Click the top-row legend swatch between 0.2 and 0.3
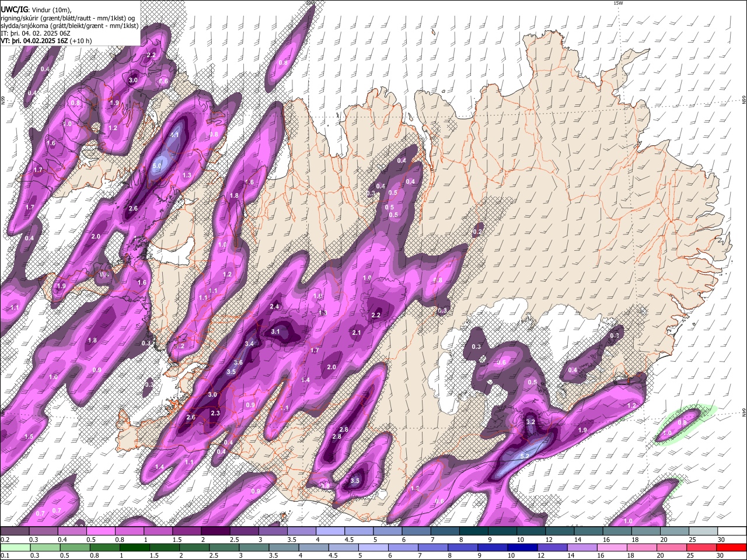Viewport: 747px width, 560px height. [x=15, y=531]
